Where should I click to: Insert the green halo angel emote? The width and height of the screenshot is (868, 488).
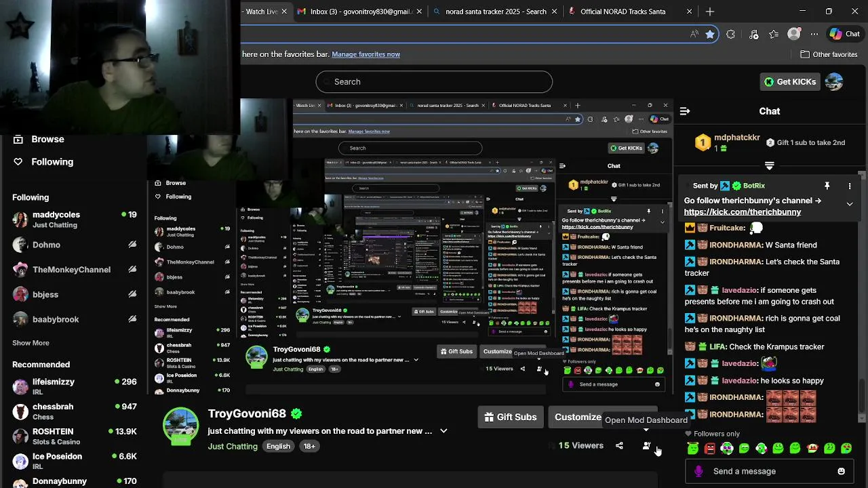click(692, 448)
